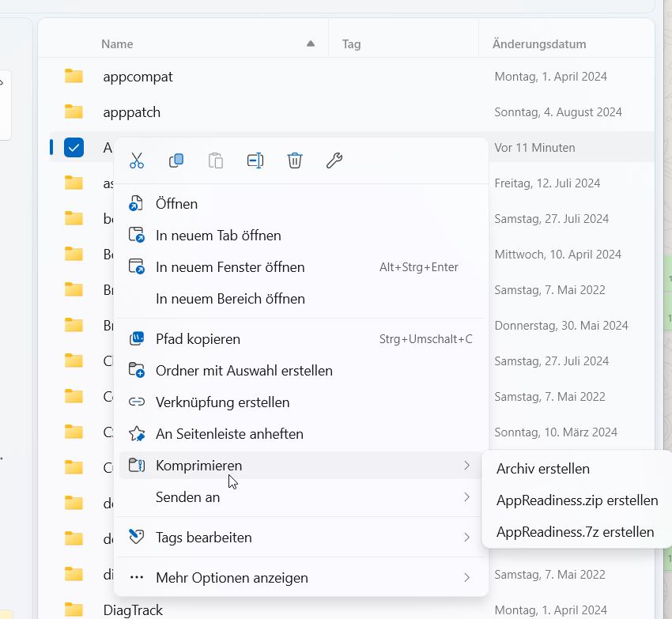Expand the Senden an submenu arrow

466,496
